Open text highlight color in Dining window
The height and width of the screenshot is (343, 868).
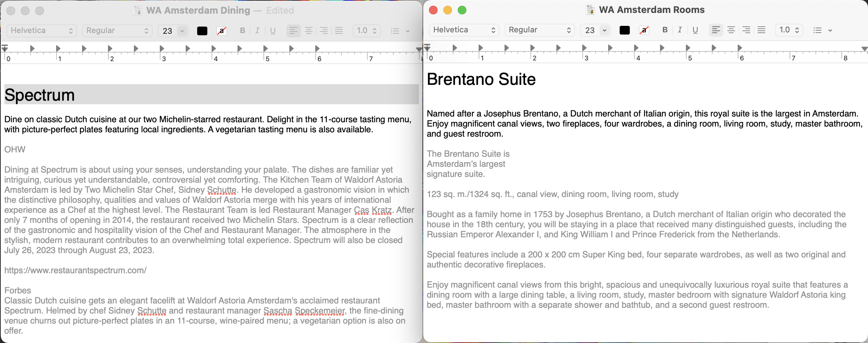(222, 31)
